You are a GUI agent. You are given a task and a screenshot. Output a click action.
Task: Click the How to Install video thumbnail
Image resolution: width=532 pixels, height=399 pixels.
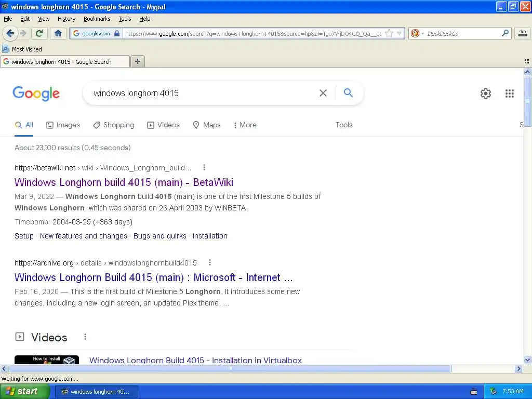tap(47, 360)
